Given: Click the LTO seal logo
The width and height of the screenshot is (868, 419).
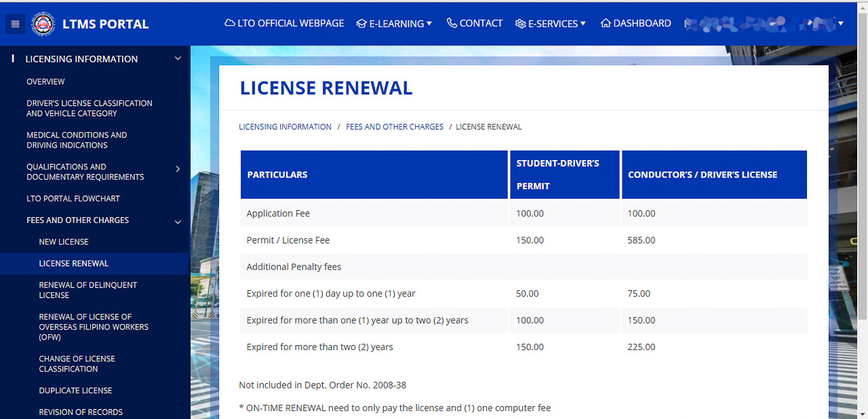Looking at the screenshot, I should 43,24.
